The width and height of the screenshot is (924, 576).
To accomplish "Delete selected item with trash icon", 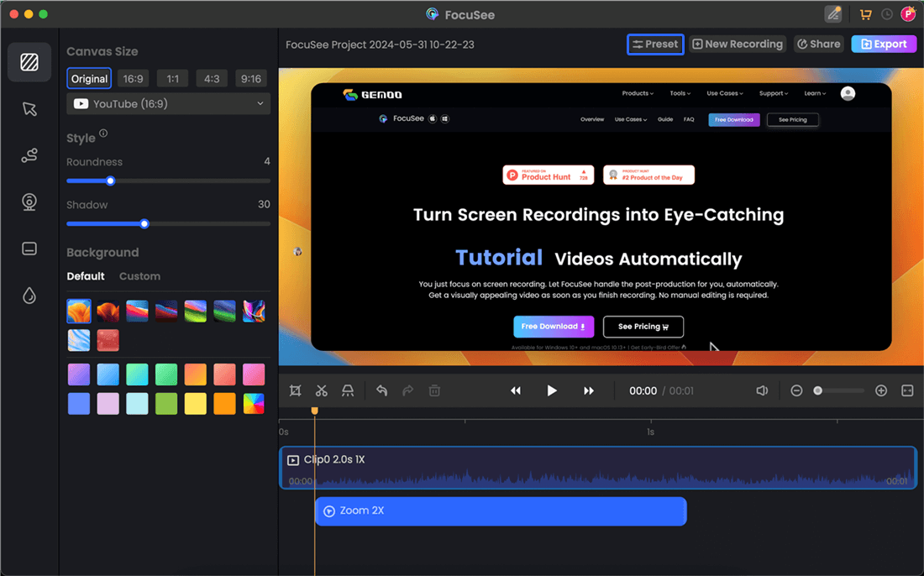I will click(434, 390).
